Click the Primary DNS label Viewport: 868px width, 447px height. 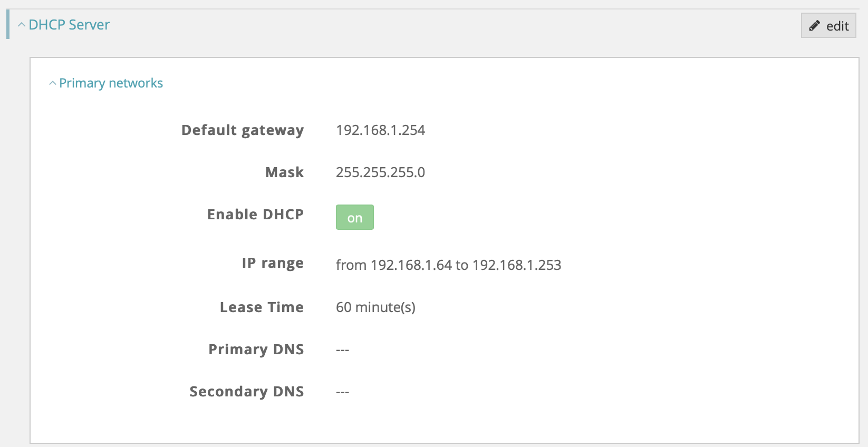point(256,349)
